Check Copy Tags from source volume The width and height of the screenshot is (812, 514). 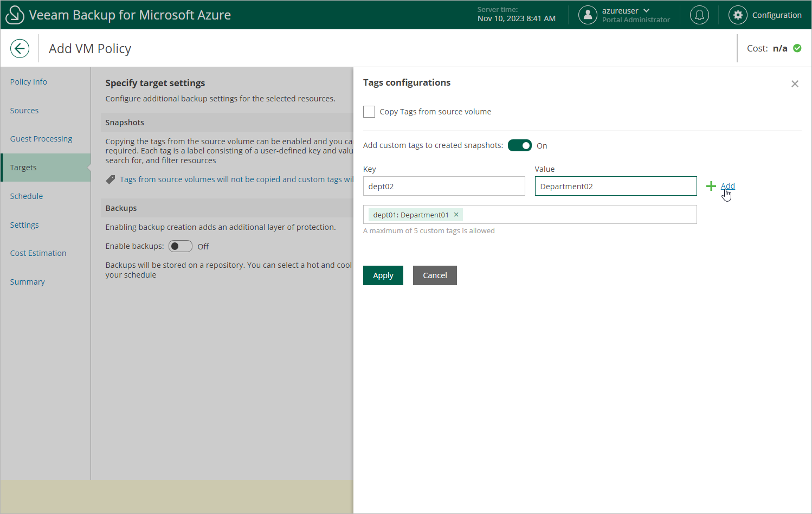369,112
